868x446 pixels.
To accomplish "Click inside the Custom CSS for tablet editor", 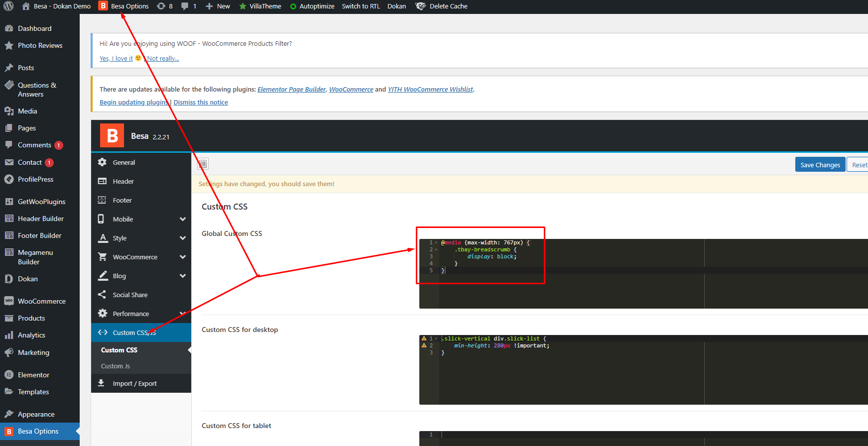I will [x=643, y=439].
